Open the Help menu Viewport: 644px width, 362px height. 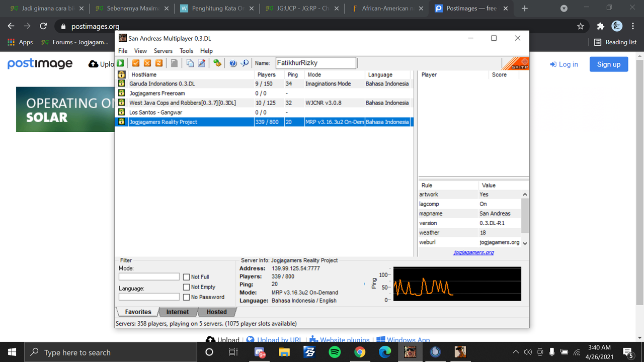tap(206, 51)
